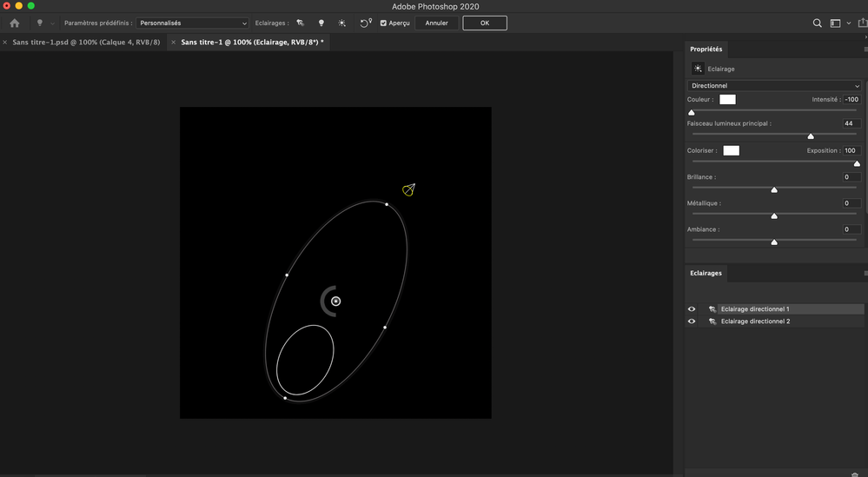868x477 pixels.
Task: Open the Eclairages panel menu icon
Action: coord(865,273)
